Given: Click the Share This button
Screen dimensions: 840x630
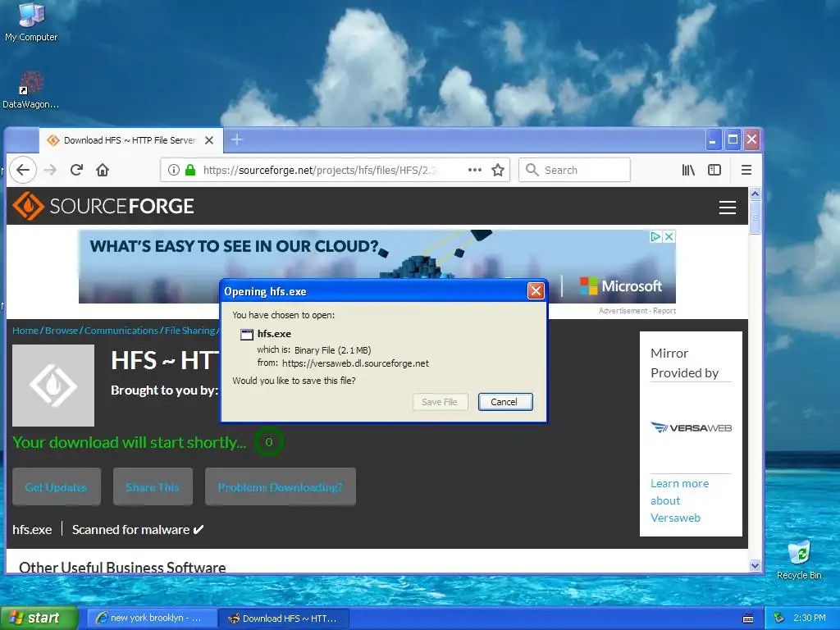Looking at the screenshot, I should coord(153,487).
